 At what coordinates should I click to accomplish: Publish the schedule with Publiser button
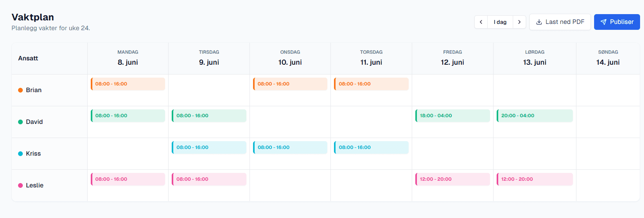pos(617,22)
